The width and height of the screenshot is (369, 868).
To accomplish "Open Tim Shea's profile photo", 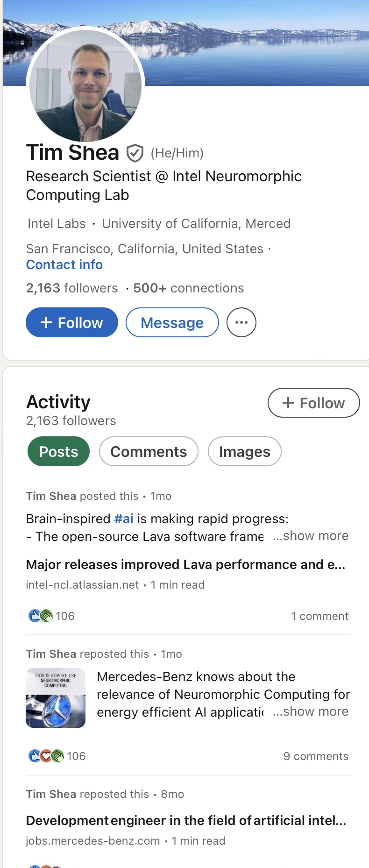I will pyautogui.click(x=85, y=85).
